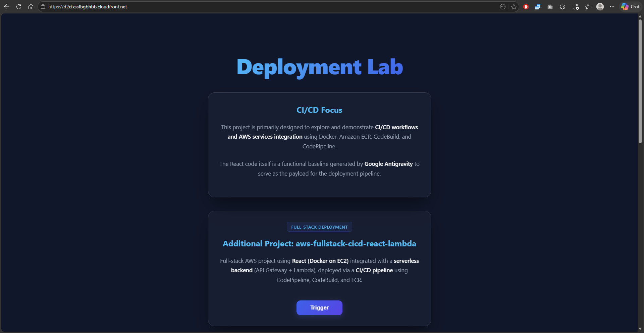644x333 pixels.
Task: Go back to the previous page
Action: 7,7
